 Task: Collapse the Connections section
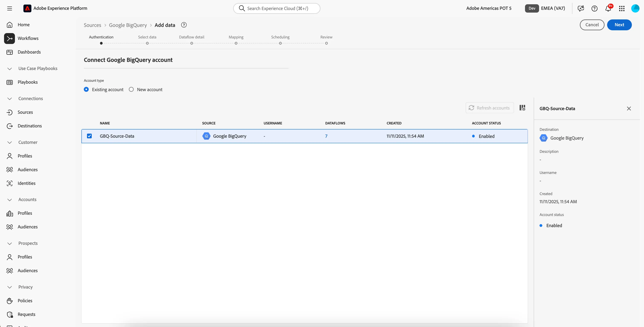coord(10,99)
